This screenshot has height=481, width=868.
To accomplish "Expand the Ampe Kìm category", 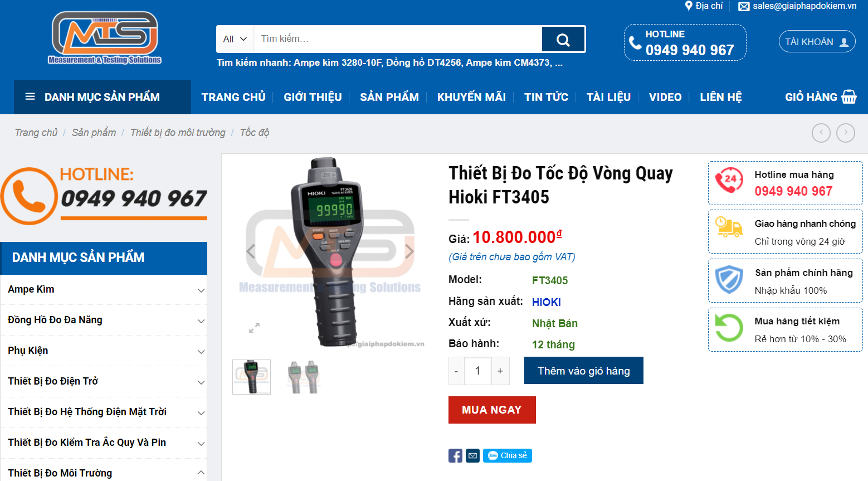I will point(201,290).
